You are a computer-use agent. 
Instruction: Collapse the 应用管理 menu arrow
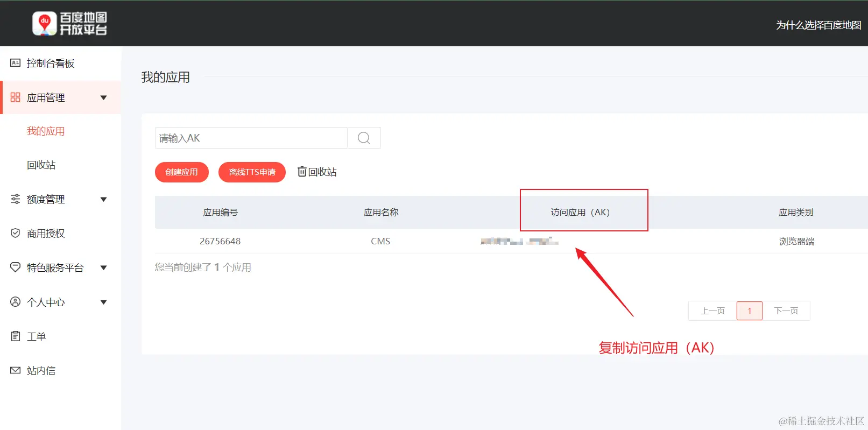[x=104, y=97]
